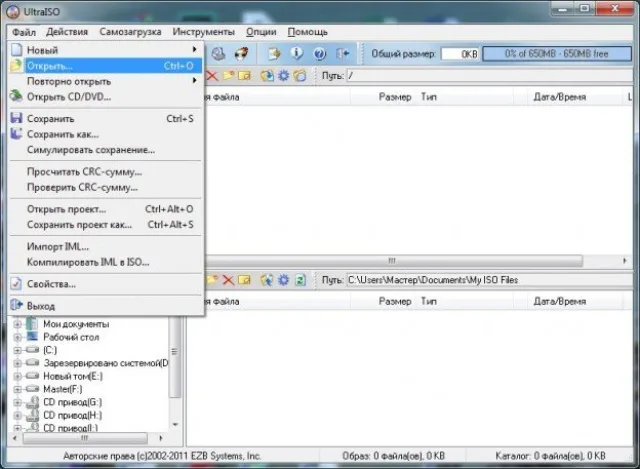Choose Сохранить проект как... entry
Image resolution: width=640 pixels, height=469 pixels.
pos(106,224)
